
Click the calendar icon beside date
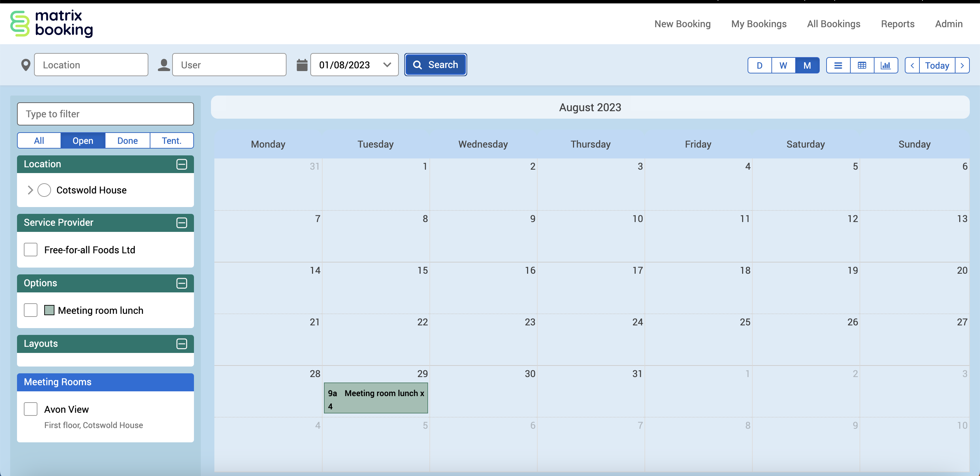pos(302,65)
